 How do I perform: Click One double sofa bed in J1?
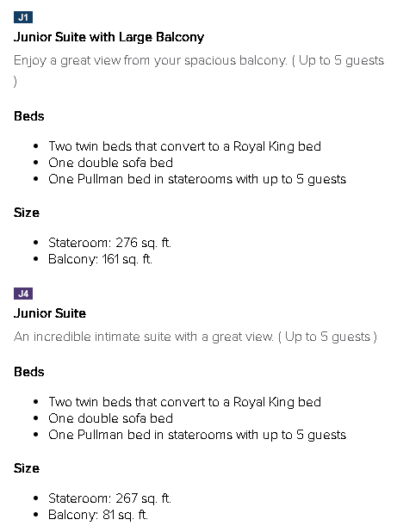110,163
